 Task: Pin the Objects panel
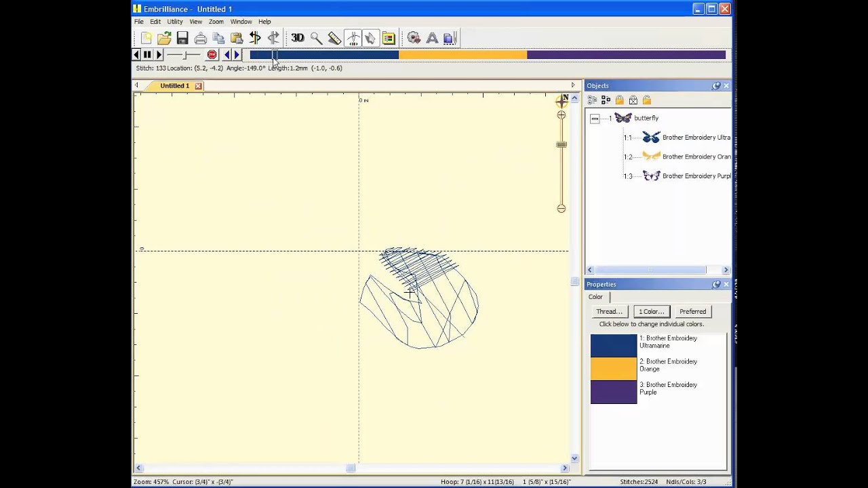tap(716, 86)
